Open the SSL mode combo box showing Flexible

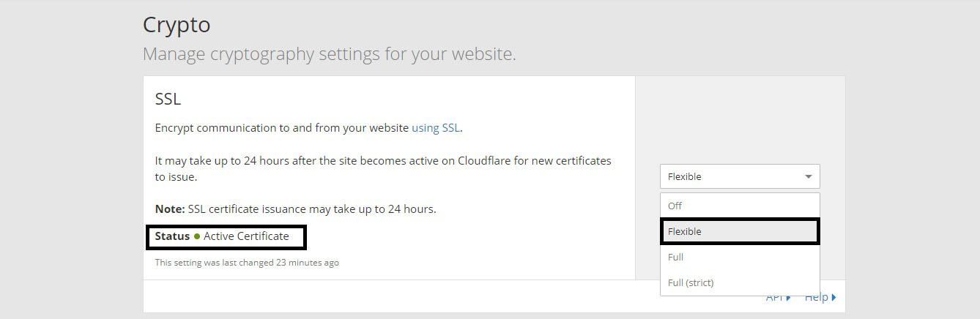tap(740, 176)
